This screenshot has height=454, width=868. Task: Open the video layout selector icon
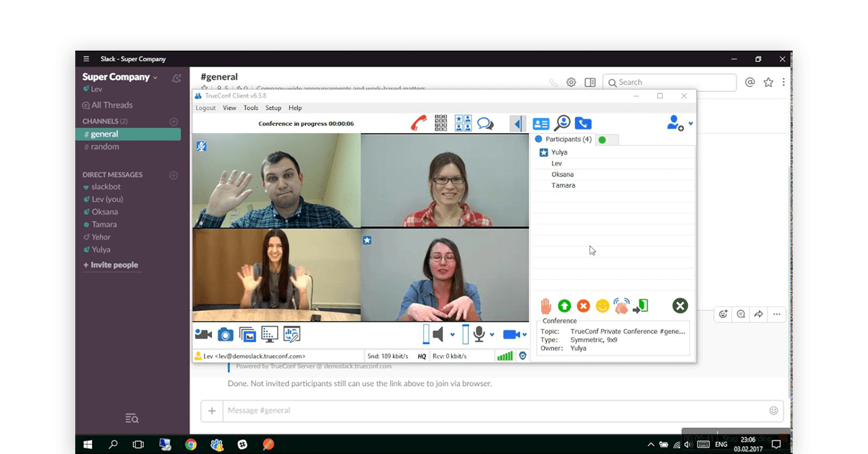pos(463,124)
